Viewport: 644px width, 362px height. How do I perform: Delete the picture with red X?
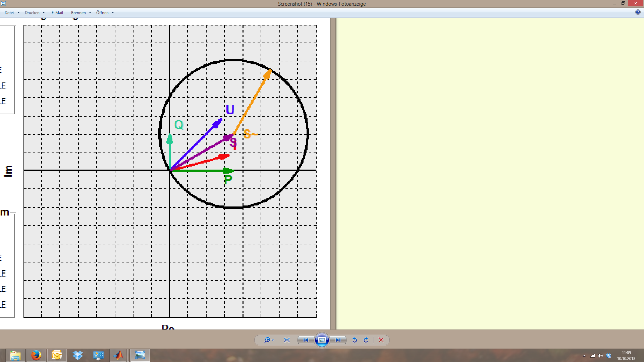(x=381, y=340)
